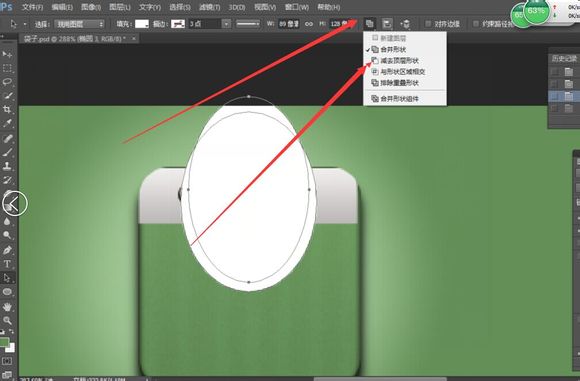Screen dimensions: 580x381
Task: Click the W width input field
Action: point(289,24)
